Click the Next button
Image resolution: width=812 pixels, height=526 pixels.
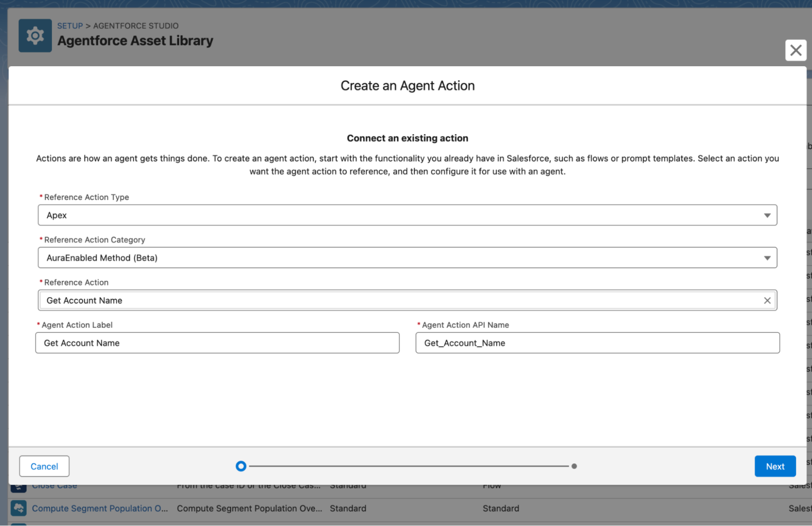[x=775, y=467]
